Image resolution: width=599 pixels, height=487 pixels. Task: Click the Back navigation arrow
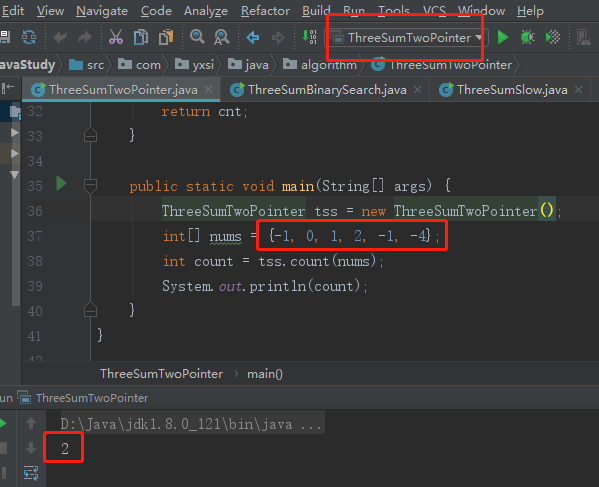coord(253,37)
